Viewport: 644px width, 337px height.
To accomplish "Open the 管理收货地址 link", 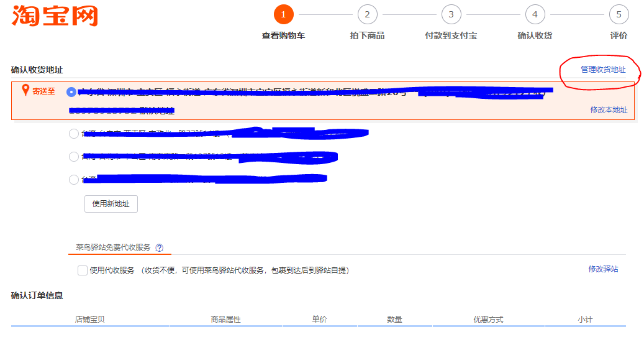I will click(603, 70).
